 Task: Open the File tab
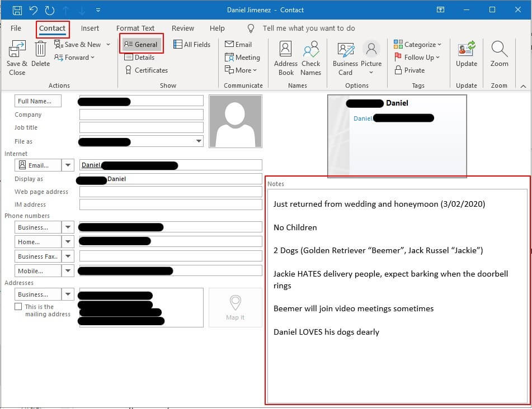pos(16,28)
